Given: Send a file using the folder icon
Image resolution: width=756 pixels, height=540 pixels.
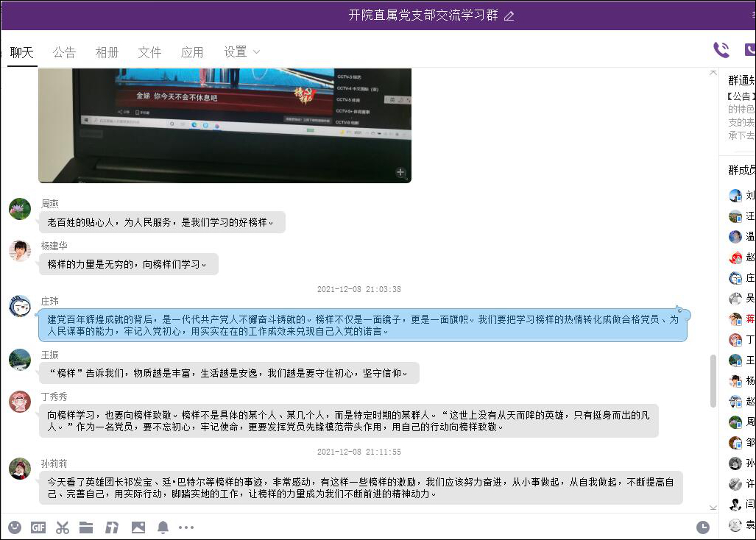Looking at the screenshot, I should [86, 527].
